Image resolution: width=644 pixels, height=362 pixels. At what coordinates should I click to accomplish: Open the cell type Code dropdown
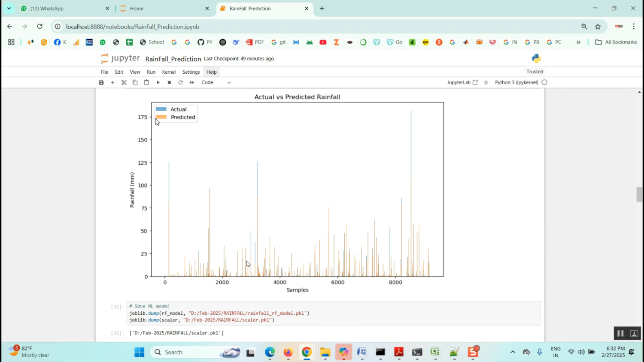[x=216, y=82]
